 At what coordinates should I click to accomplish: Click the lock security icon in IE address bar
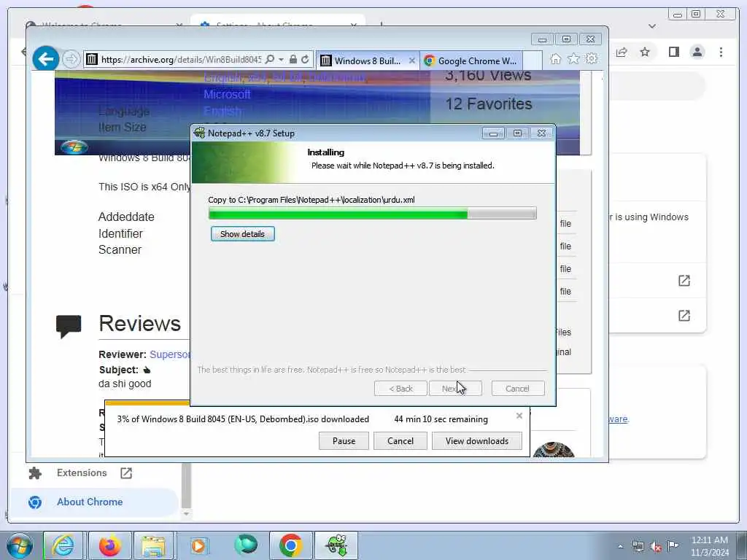(293, 59)
